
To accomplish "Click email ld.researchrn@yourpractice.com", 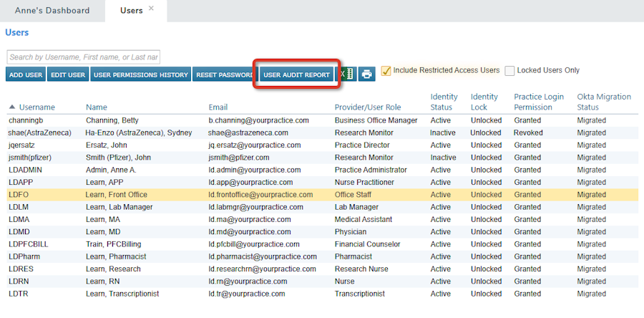I will point(263,269).
